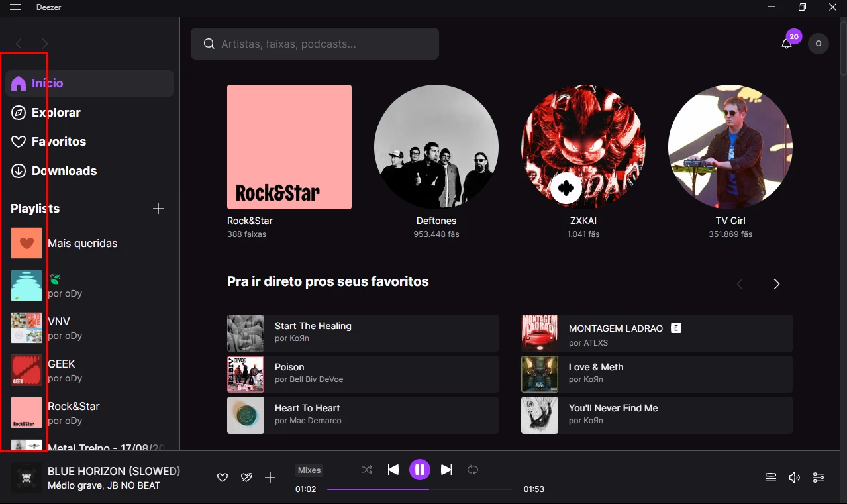Open the GEEK playlist in sidebar
Image resolution: width=847 pixels, height=504 pixels.
[89, 371]
